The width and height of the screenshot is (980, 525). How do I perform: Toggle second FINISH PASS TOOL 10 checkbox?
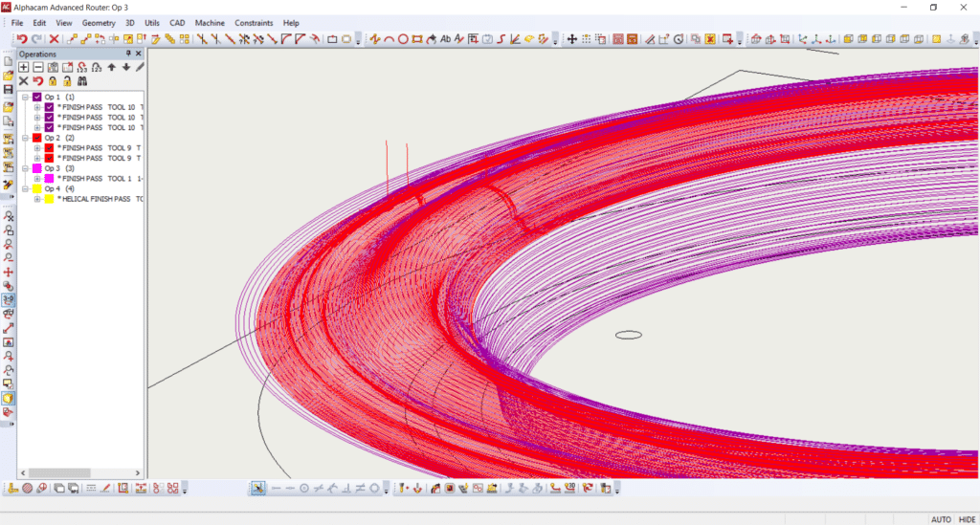point(49,118)
